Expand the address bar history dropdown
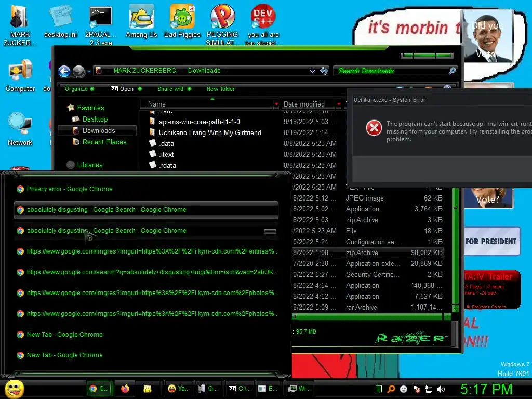Image resolution: width=532 pixels, height=399 pixels. coord(312,71)
